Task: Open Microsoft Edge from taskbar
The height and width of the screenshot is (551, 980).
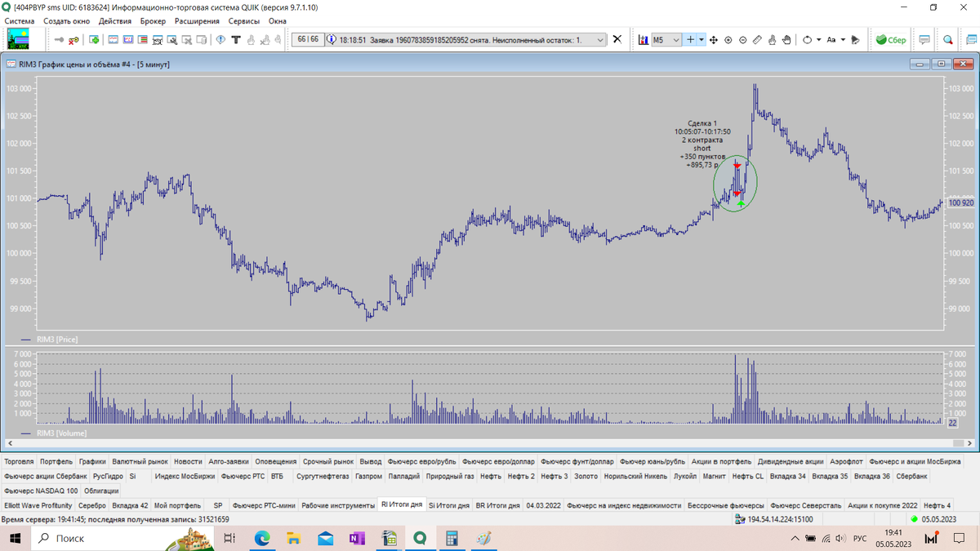Action: [x=262, y=539]
